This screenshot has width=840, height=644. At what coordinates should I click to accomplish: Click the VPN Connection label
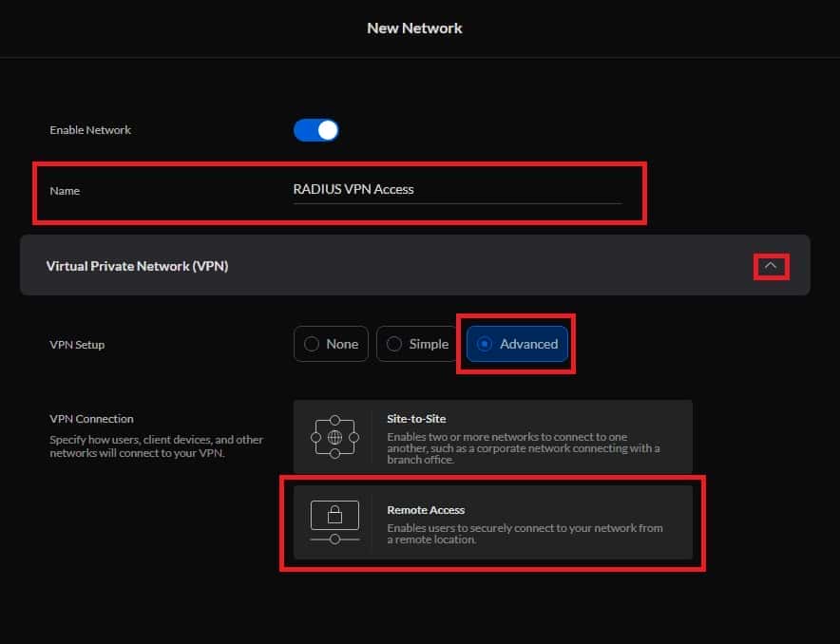tap(91, 419)
